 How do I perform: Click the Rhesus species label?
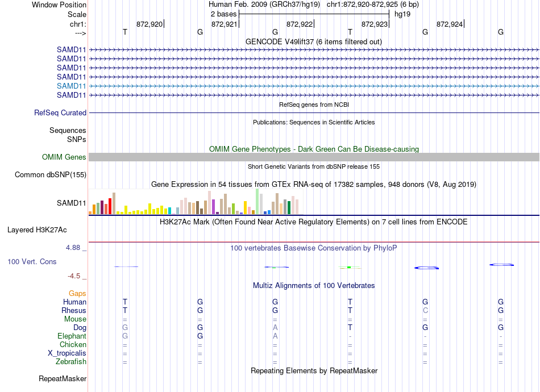(x=74, y=310)
